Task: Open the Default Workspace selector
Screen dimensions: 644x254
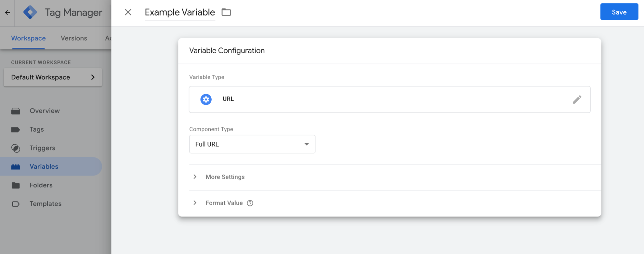Action: (53, 77)
